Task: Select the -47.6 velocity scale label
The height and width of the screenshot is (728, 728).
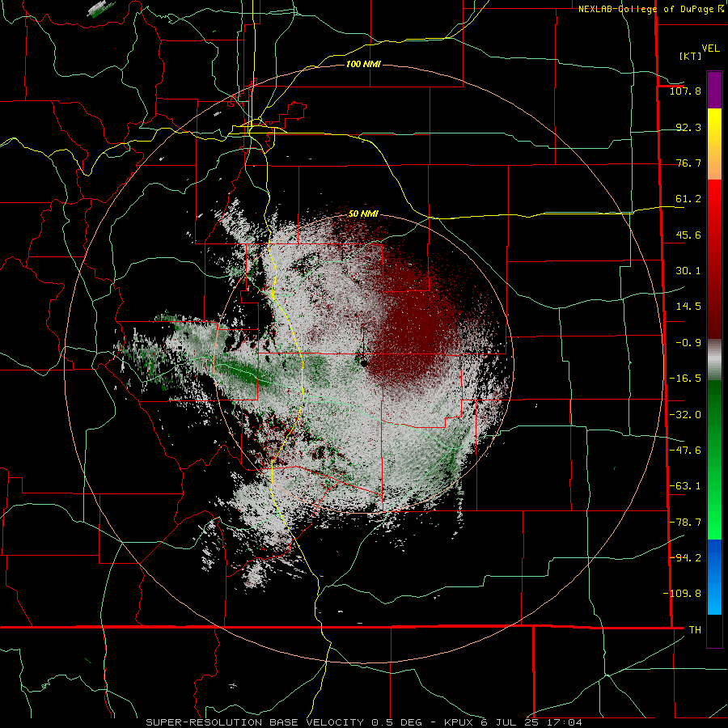Action: tap(685, 451)
